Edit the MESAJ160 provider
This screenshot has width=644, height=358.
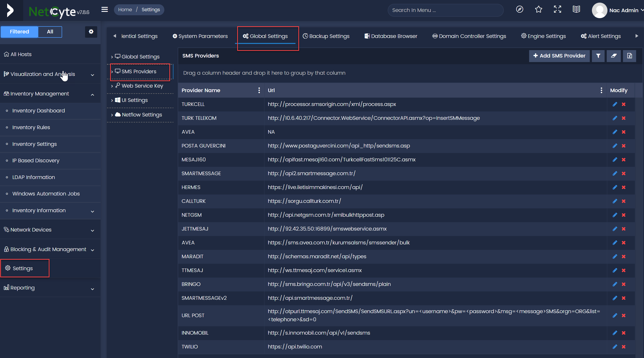click(x=615, y=160)
